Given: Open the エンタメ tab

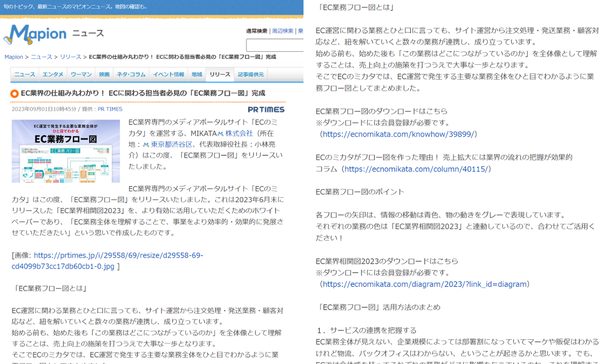Looking at the screenshot, I should point(53,75).
